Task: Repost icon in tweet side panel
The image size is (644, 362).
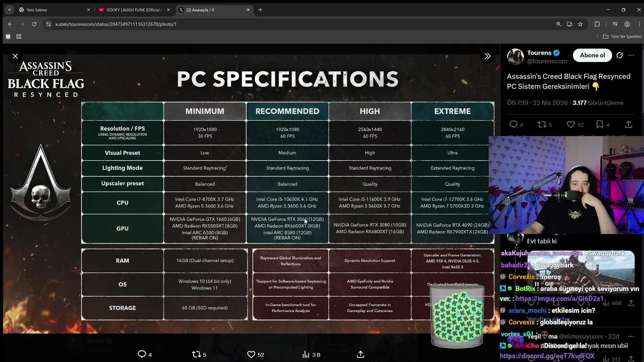Action: point(542,124)
